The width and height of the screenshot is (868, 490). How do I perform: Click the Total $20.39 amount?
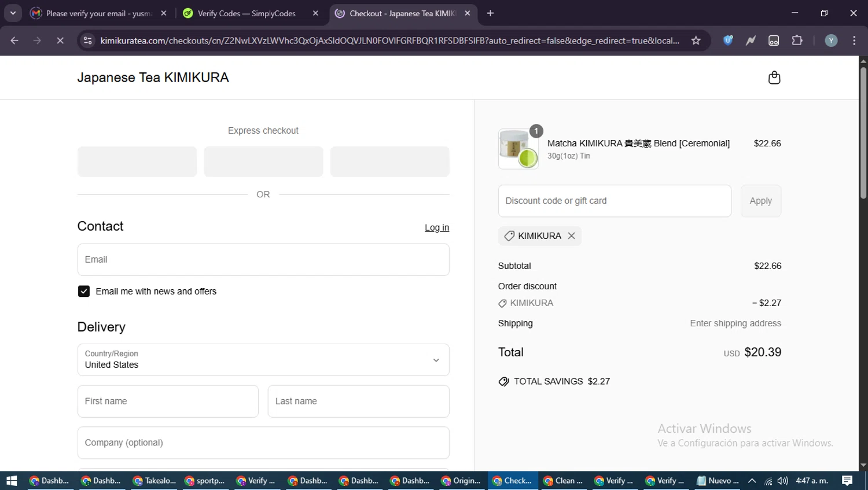pos(763,352)
